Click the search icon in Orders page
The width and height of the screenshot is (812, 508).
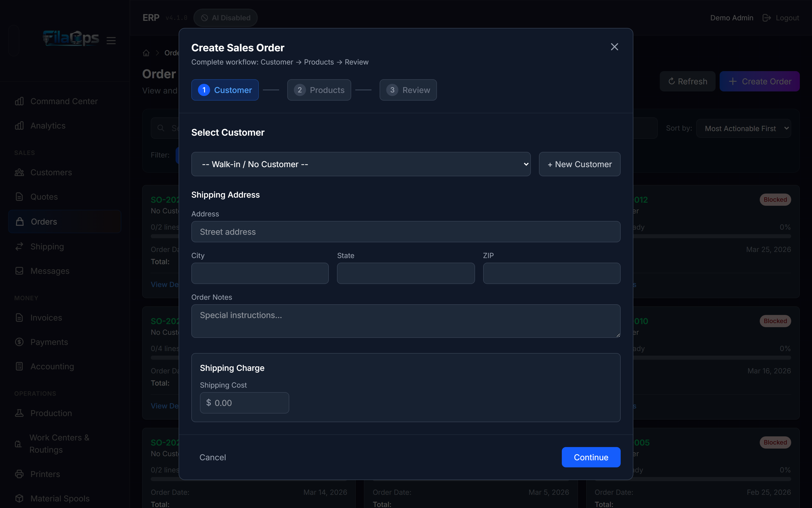tap(161, 128)
